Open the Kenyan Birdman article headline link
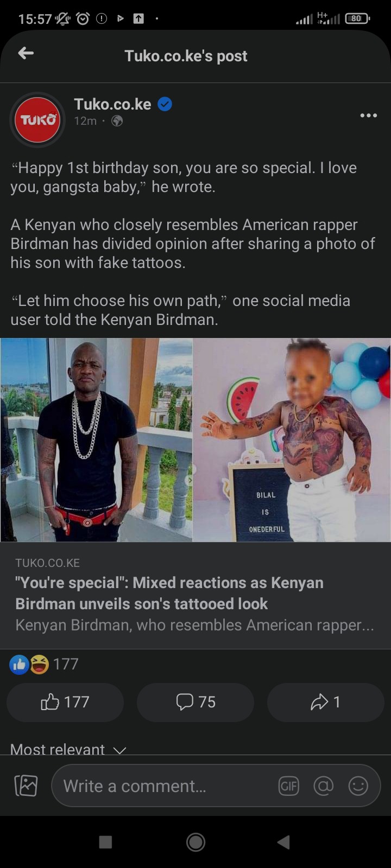391x868 pixels. coord(169,593)
